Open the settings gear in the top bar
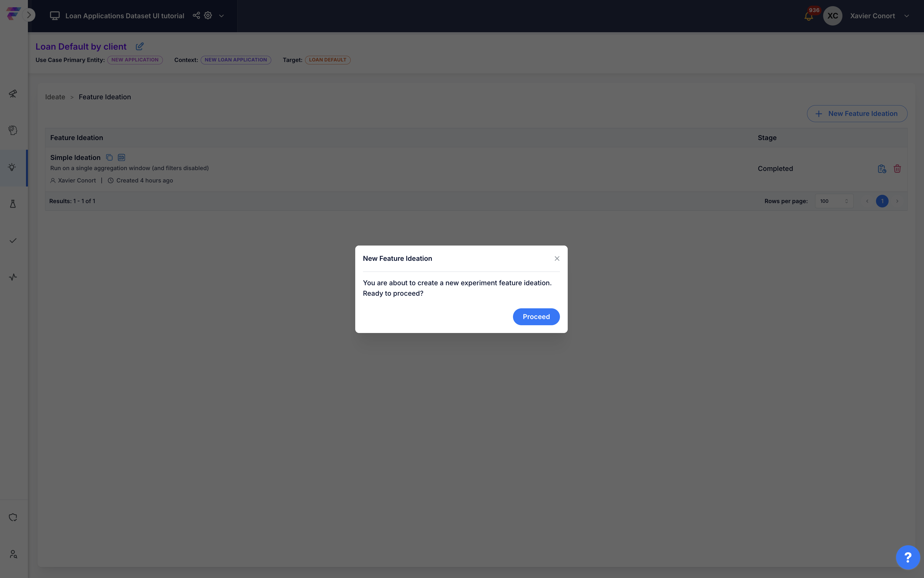The height and width of the screenshot is (578, 924). [x=208, y=15]
